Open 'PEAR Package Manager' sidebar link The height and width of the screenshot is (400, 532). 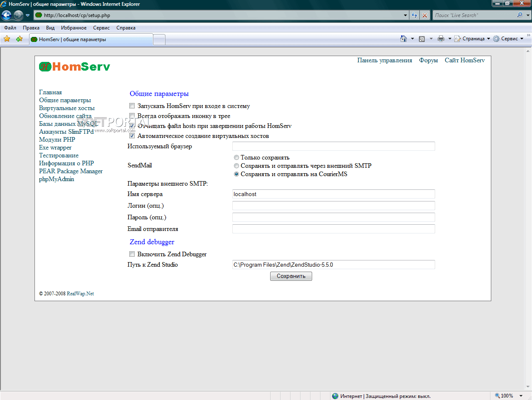[71, 171]
